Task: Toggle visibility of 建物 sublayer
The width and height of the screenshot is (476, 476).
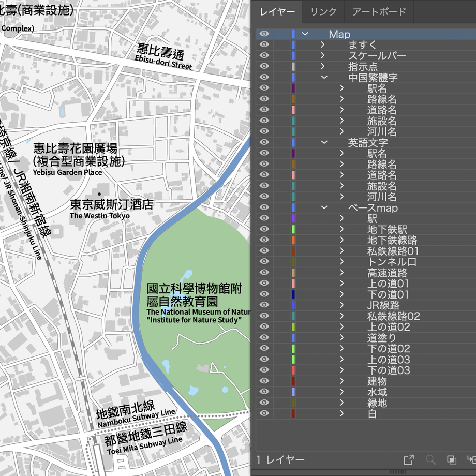Action: click(x=264, y=381)
